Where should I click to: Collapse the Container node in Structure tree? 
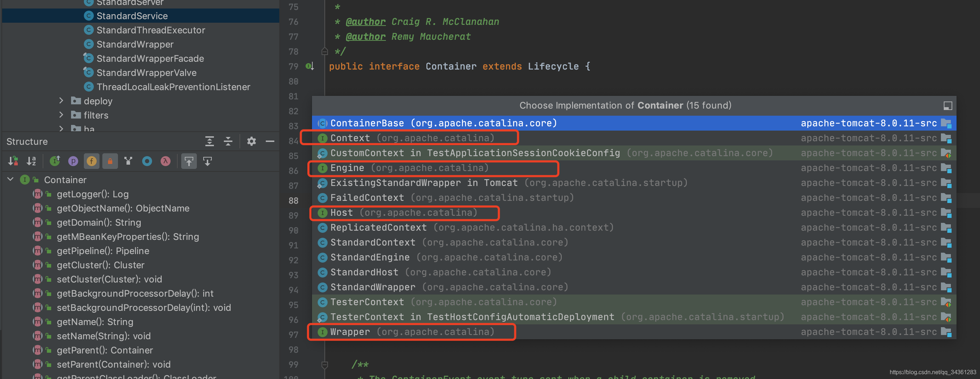[x=11, y=179]
